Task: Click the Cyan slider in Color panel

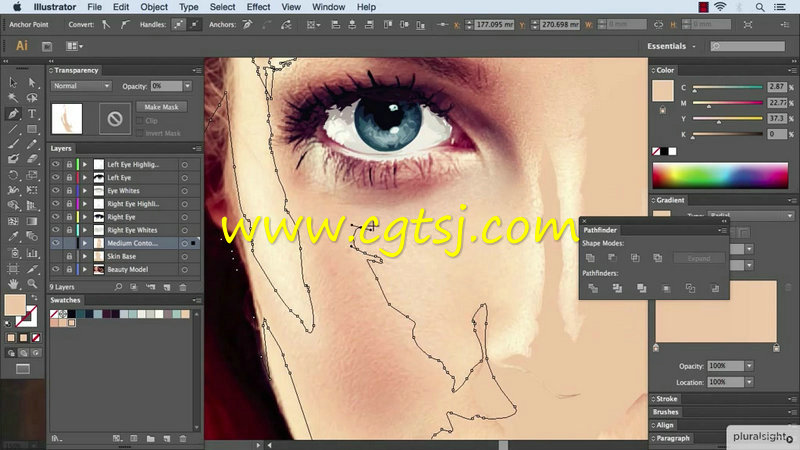Action: coord(728,88)
